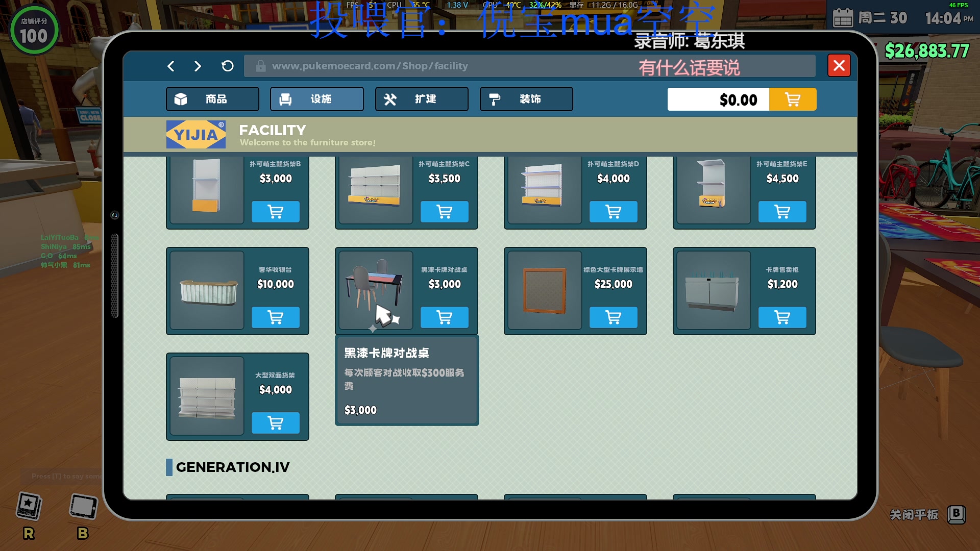Click the $26,883.77 money balance
980x551 pixels.
click(927, 51)
